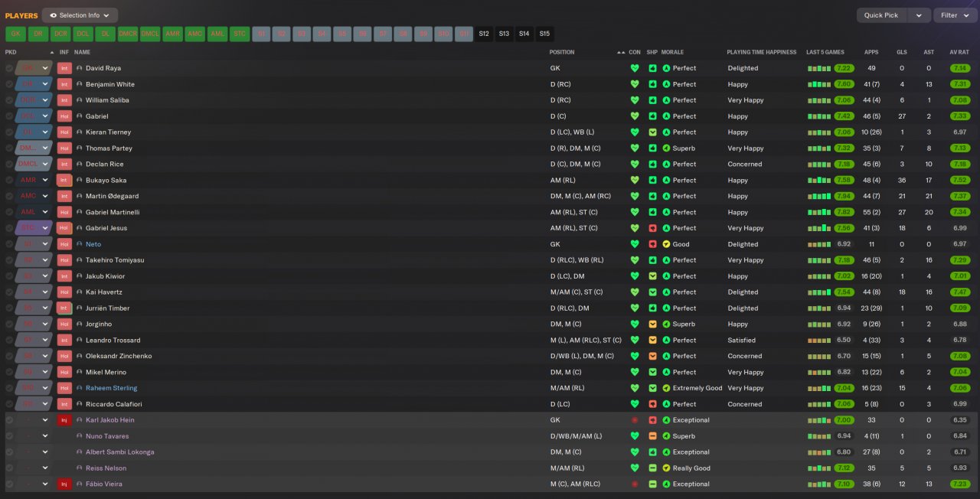The height and width of the screenshot is (499, 980).
Task: Click Raheem Sterling's Extremely Good morale icon
Action: (x=666, y=388)
